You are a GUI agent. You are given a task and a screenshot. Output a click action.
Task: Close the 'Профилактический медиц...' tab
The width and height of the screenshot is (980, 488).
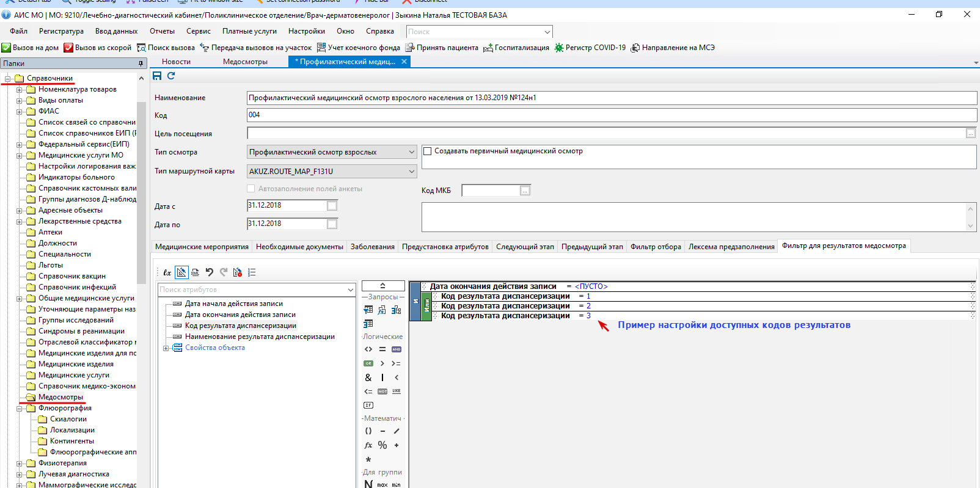coord(404,62)
